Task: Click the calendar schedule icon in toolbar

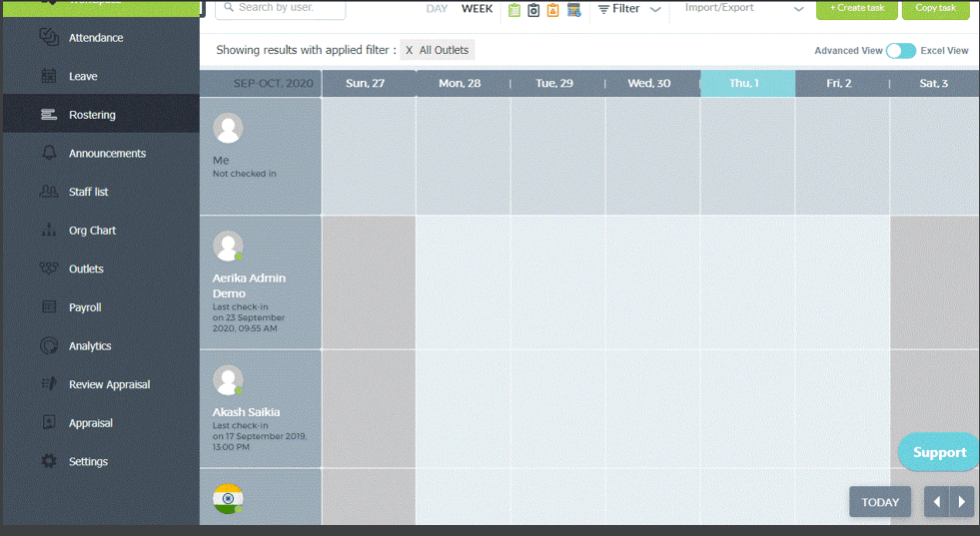Action: 573,10
